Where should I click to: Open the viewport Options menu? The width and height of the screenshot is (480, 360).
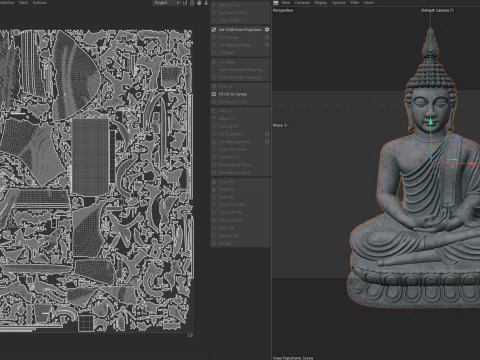[x=339, y=3]
